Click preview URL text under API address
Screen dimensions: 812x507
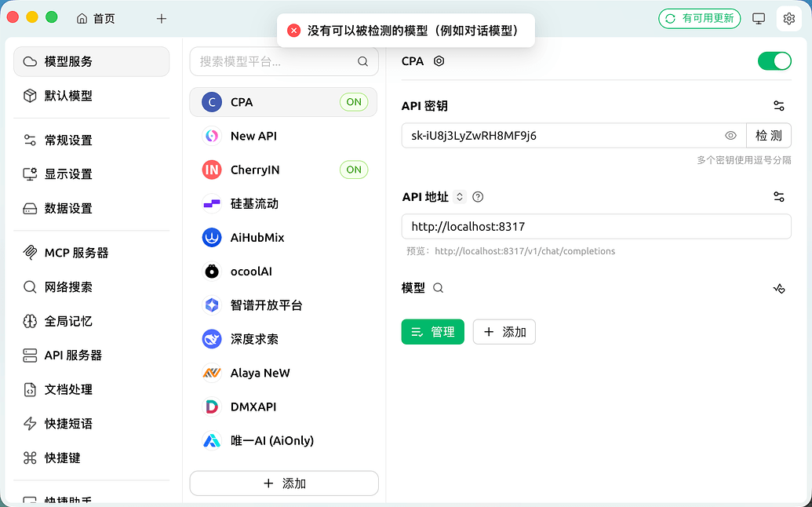pyautogui.click(x=525, y=251)
